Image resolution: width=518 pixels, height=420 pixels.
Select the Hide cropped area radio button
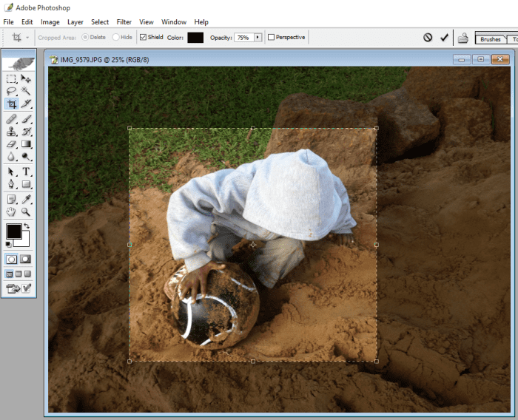click(116, 37)
